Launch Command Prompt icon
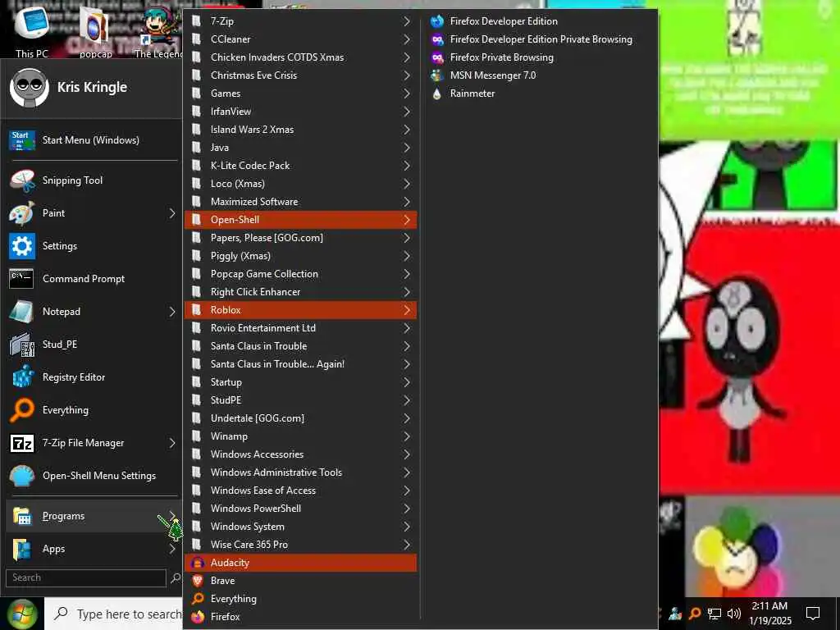The width and height of the screenshot is (840, 630). pos(22,279)
